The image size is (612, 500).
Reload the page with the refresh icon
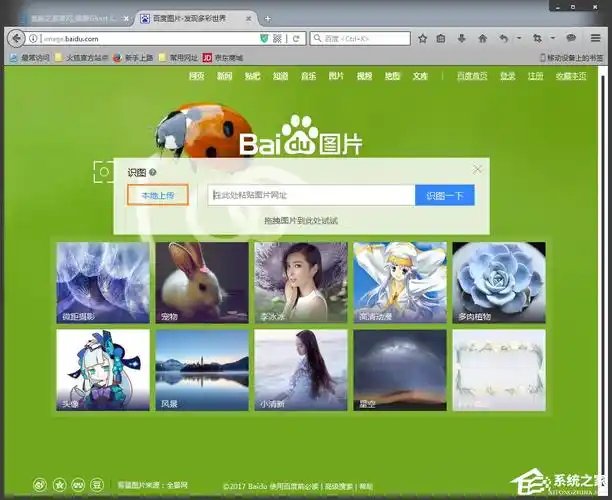pyautogui.click(x=296, y=38)
